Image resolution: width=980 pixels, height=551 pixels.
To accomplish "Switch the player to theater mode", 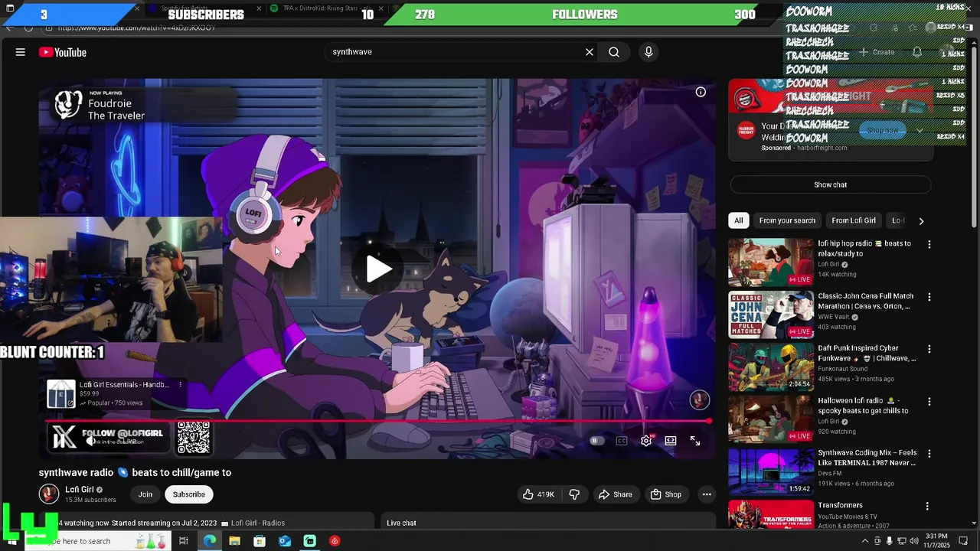I will pos(671,441).
